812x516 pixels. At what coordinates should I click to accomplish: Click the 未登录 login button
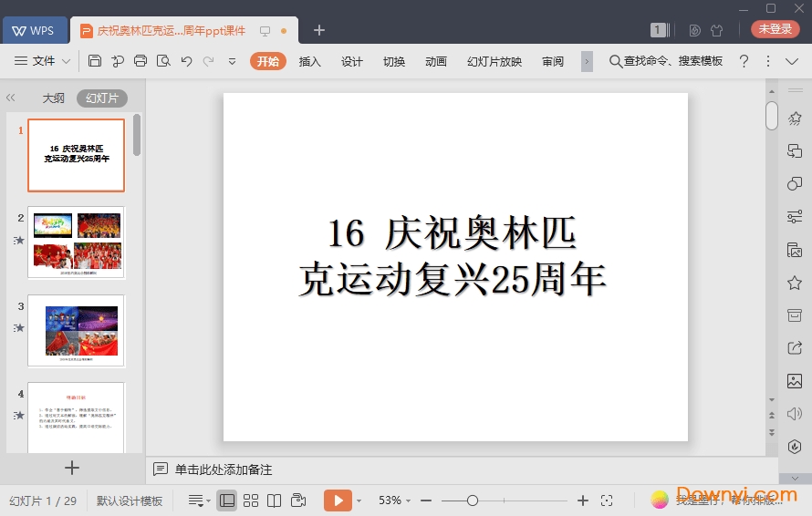pyautogui.click(x=775, y=29)
